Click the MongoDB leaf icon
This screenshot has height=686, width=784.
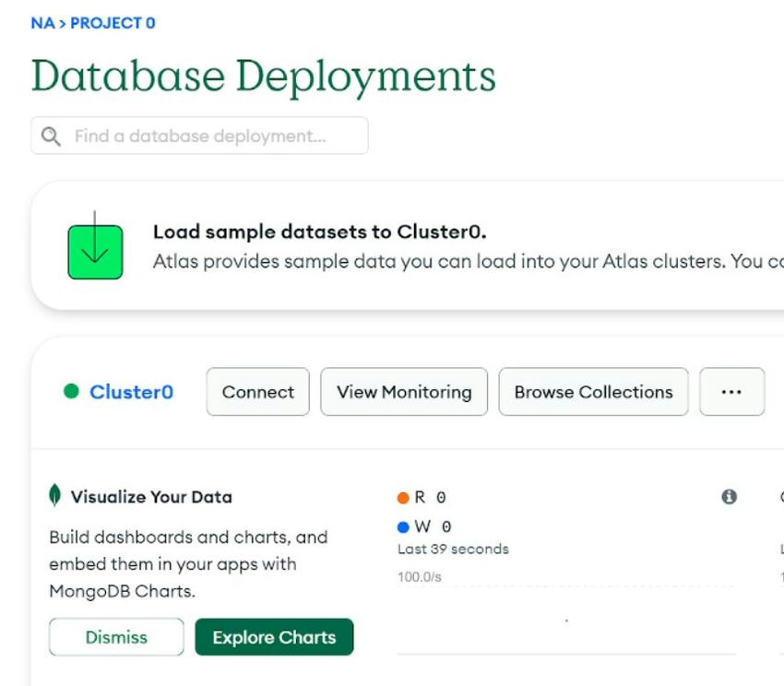(x=55, y=496)
